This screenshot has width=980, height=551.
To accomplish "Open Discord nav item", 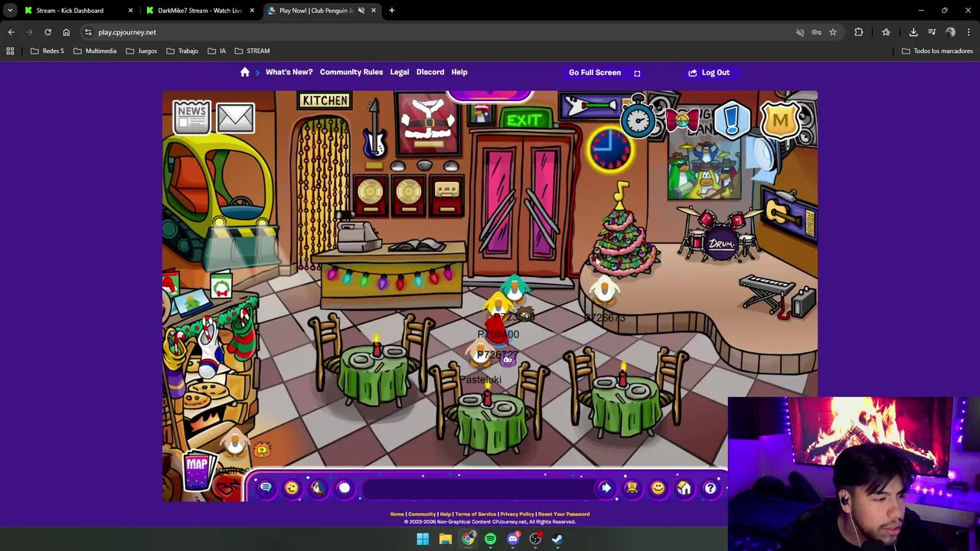I will 430,72.
